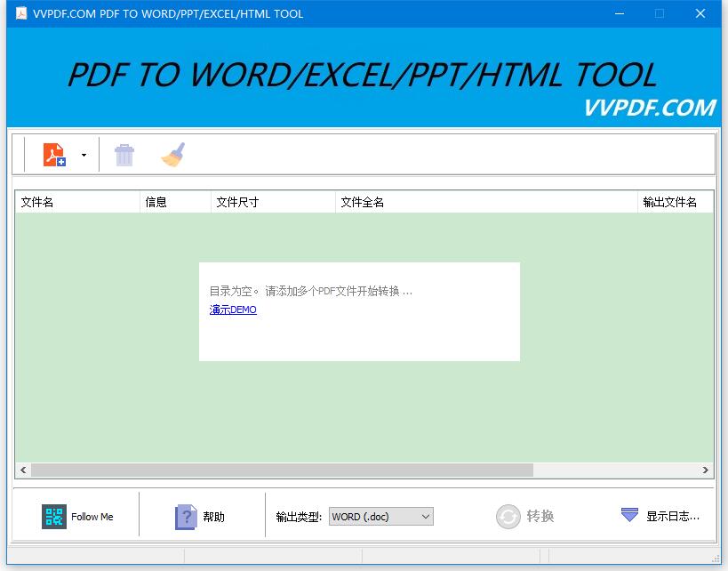
Task: Open the dropdown arrow beside Add PDF
Action: click(84, 155)
